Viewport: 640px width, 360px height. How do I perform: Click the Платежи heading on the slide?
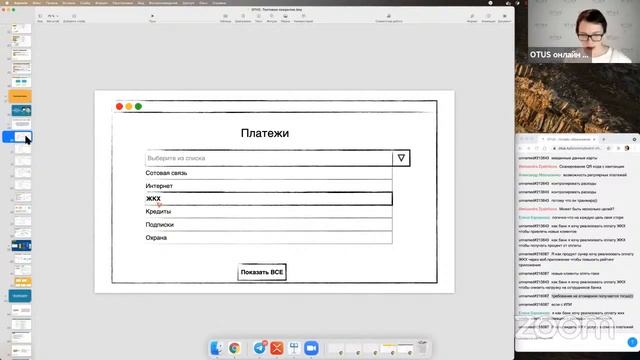(x=264, y=133)
